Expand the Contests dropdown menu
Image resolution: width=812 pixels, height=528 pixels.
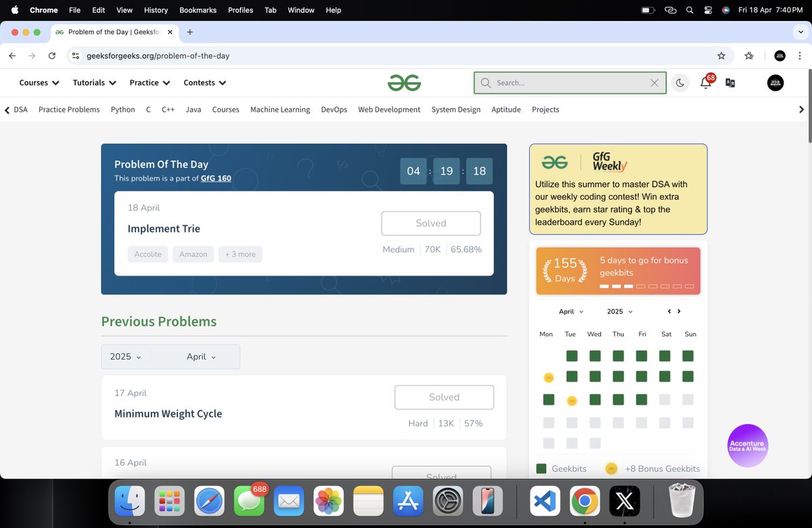coord(205,83)
